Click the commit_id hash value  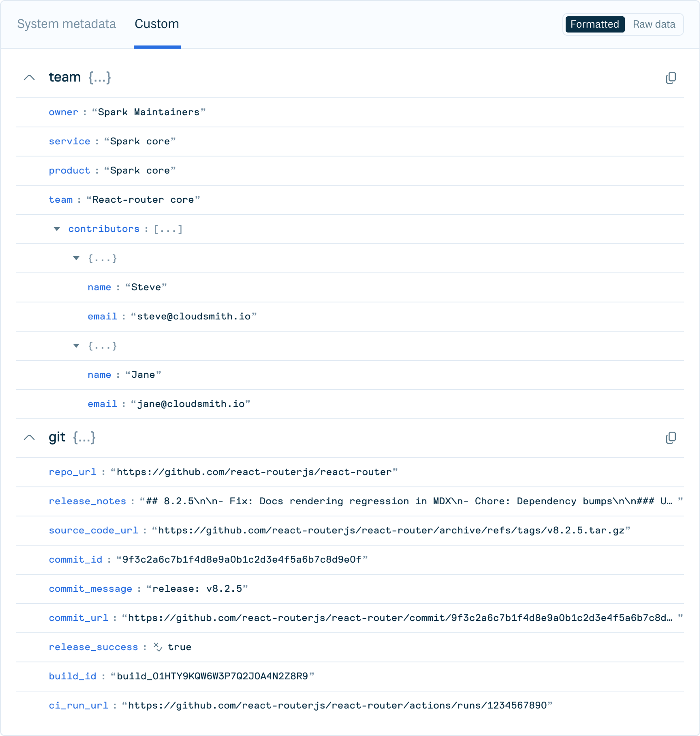(242, 559)
